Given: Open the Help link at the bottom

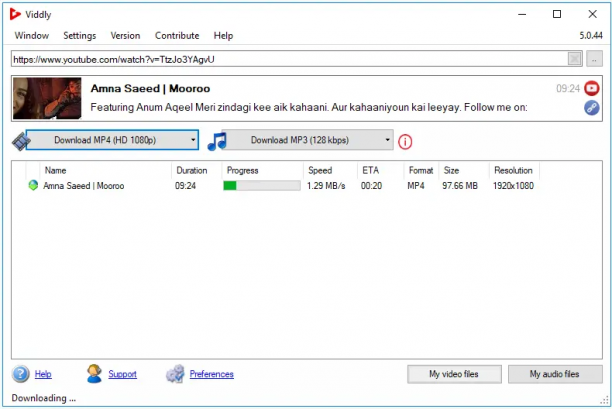Looking at the screenshot, I should pos(43,374).
